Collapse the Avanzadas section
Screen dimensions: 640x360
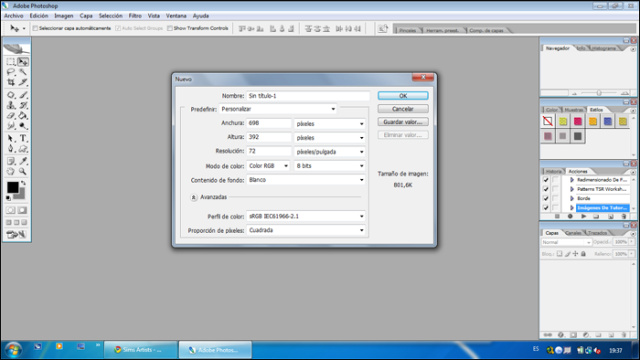tap(193, 197)
